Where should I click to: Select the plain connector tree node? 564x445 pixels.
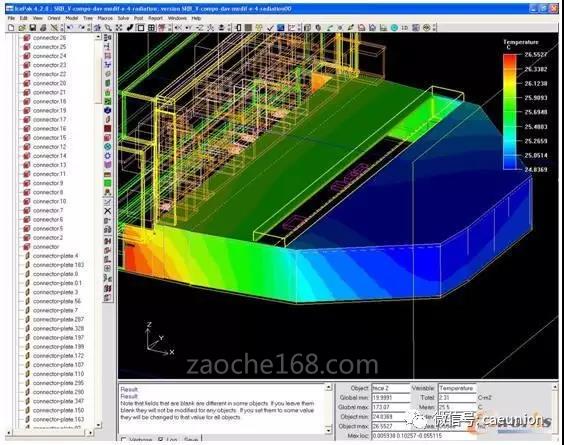tap(46, 247)
